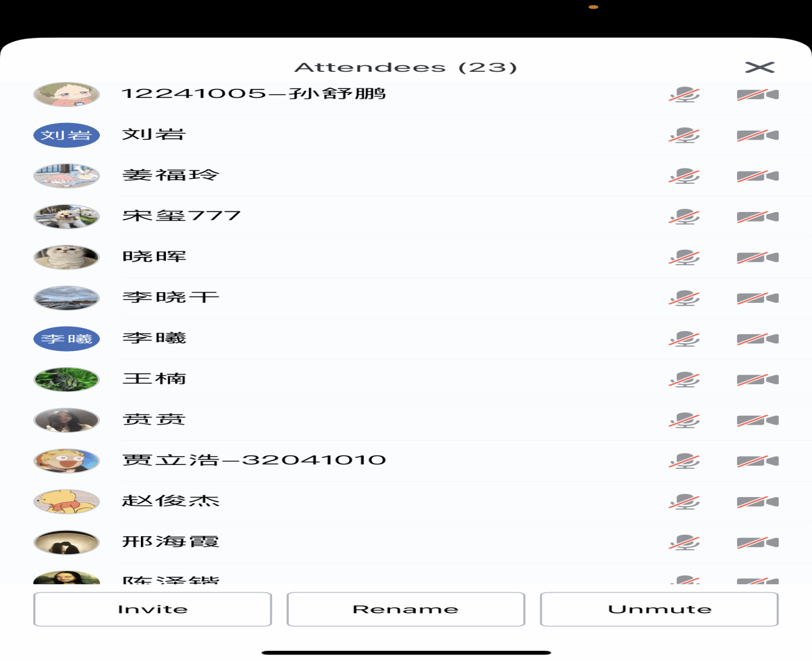The image size is (812, 661).
Task: Open 刘岩's blue name avatar
Action: [67, 135]
